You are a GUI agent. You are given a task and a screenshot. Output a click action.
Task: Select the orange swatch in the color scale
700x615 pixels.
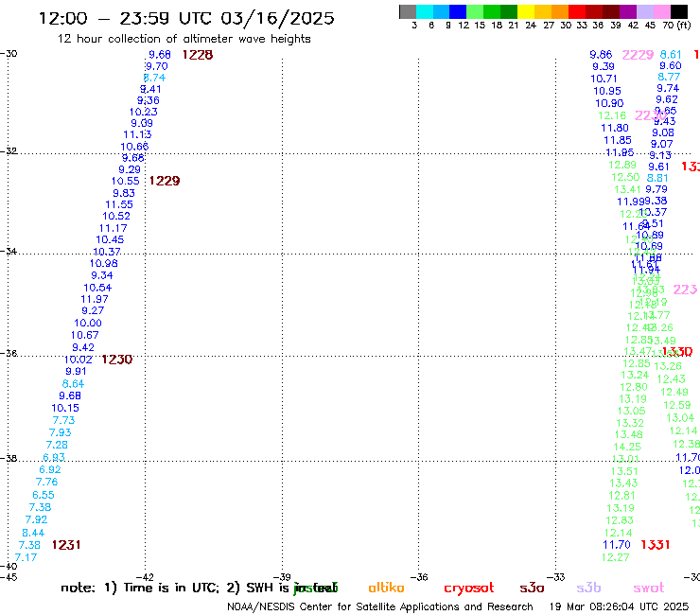click(560, 11)
